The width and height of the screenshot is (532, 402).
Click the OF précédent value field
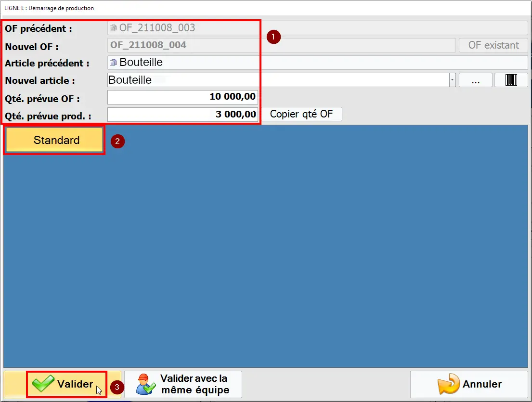click(318, 28)
